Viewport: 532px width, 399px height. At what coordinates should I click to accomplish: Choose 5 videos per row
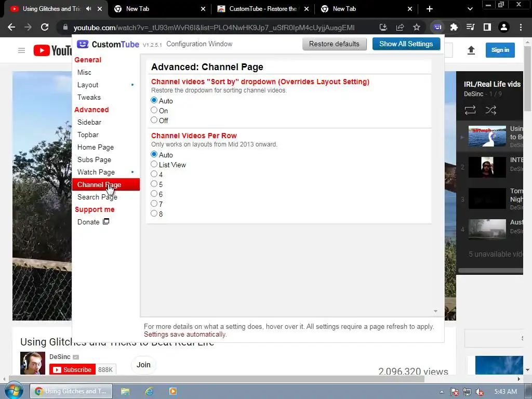[x=154, y=183]
